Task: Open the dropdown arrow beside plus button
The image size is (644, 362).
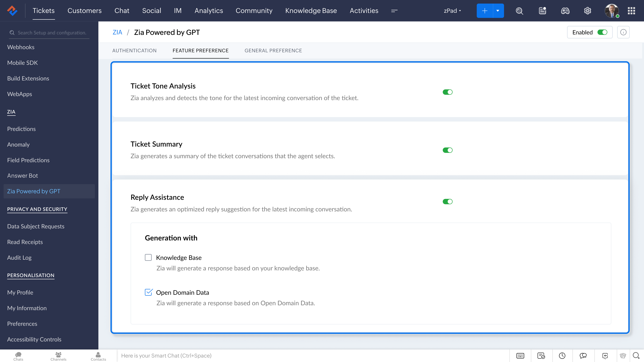Action: 498,11
